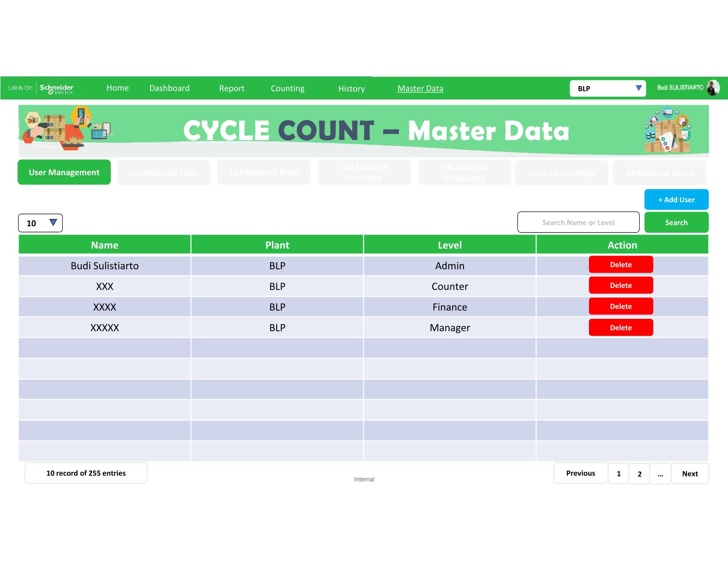Click the logistics boxes illustration on banner right
Viewport: 728px width, 563px height.
point(668,130)
